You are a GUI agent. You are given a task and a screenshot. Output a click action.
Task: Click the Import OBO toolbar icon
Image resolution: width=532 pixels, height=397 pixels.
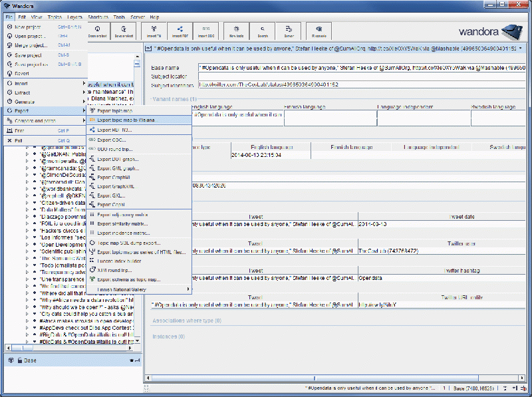tap(206, 31)
